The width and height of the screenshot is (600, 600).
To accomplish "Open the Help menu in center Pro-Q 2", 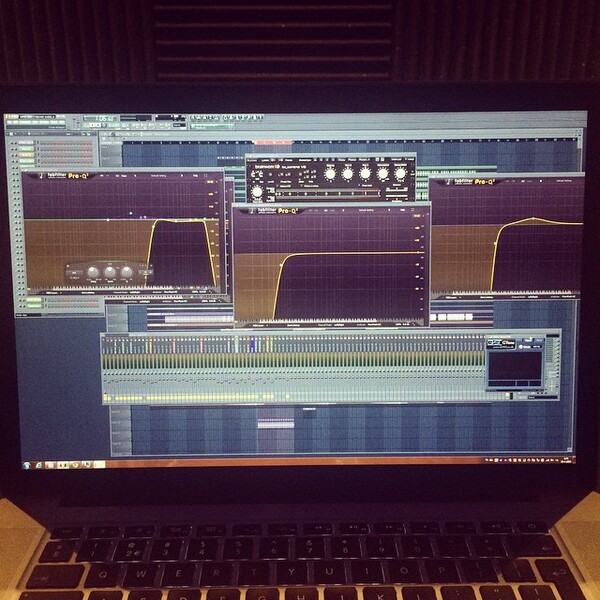I will [x=402, y=210].
